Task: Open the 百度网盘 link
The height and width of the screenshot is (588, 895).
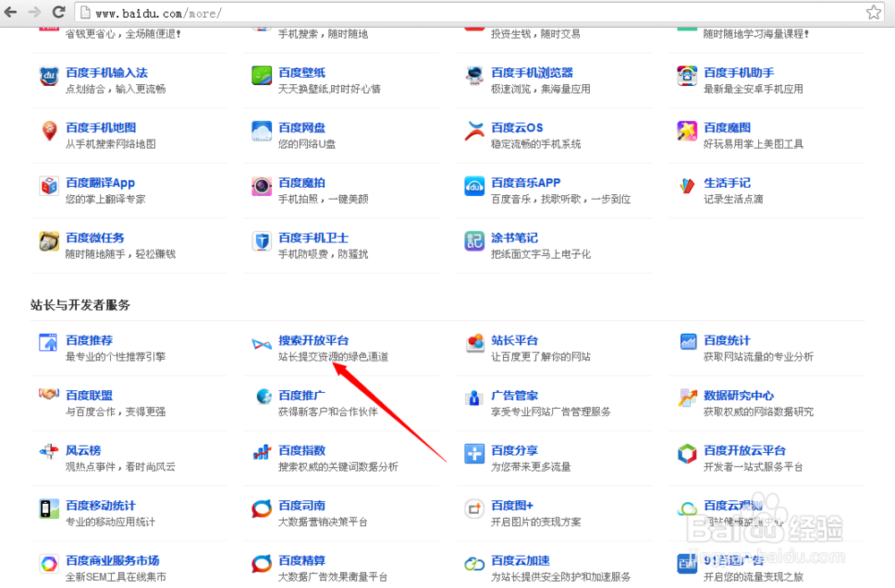Action: point(302,128)
